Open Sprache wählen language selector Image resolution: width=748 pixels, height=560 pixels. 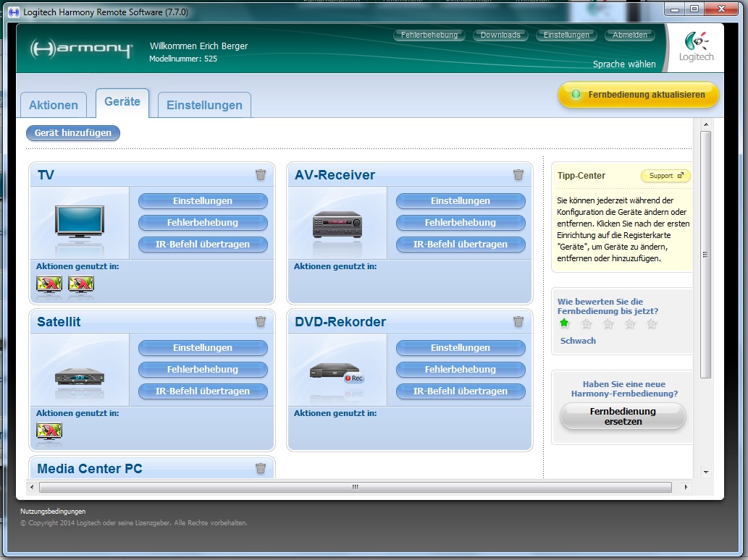coord(624,64)
